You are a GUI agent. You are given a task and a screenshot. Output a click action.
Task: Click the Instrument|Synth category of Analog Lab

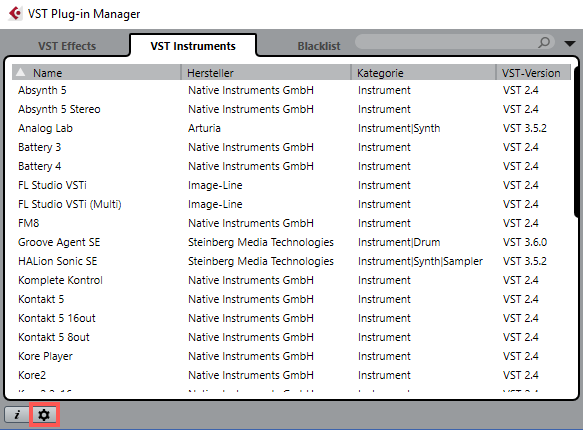click(x=399, y=128)
